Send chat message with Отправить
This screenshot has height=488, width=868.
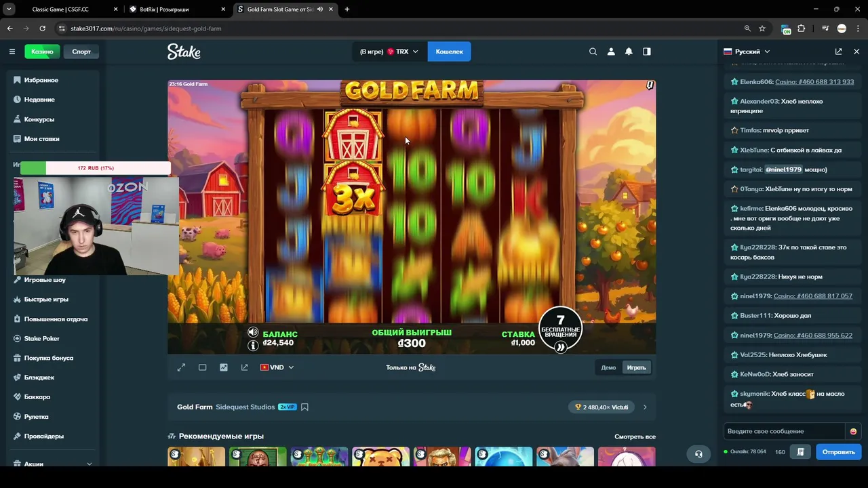click(x=839, y=452)
